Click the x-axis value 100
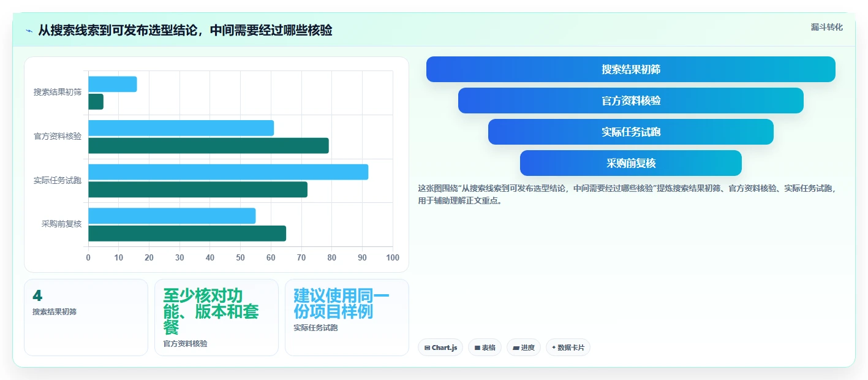 click(x=393, y=258)
